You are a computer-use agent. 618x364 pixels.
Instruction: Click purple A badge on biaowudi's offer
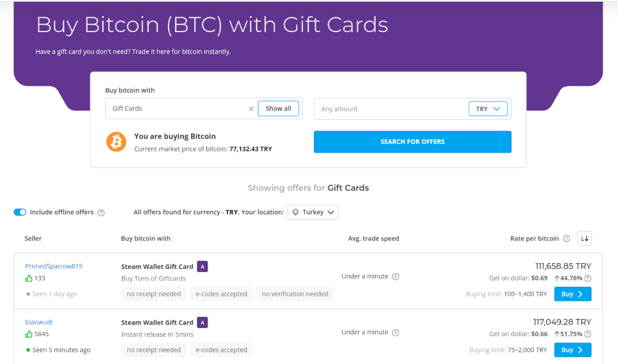202,323
